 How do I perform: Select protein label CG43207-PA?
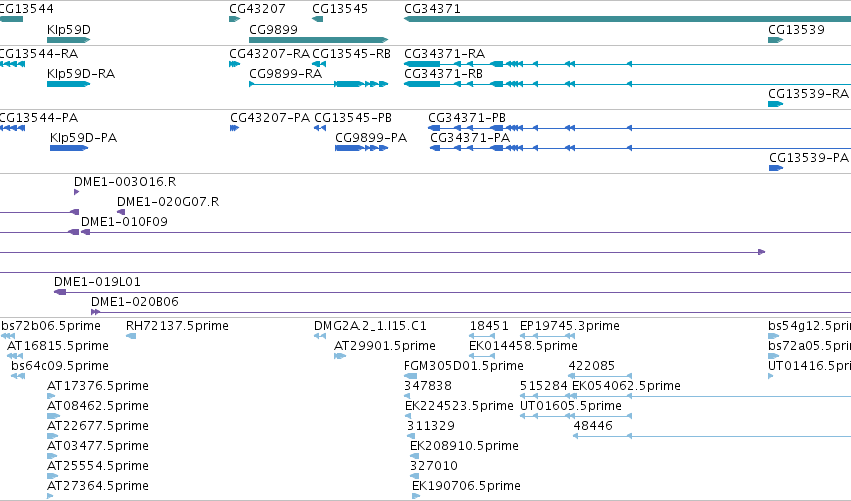click(x=270, y=118)
